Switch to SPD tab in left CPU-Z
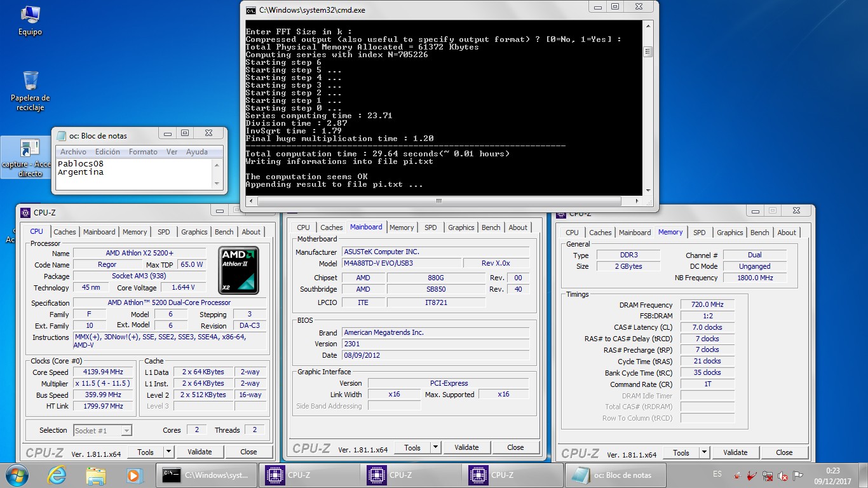Viewport: 868px width, 488px height. [164, 232]
